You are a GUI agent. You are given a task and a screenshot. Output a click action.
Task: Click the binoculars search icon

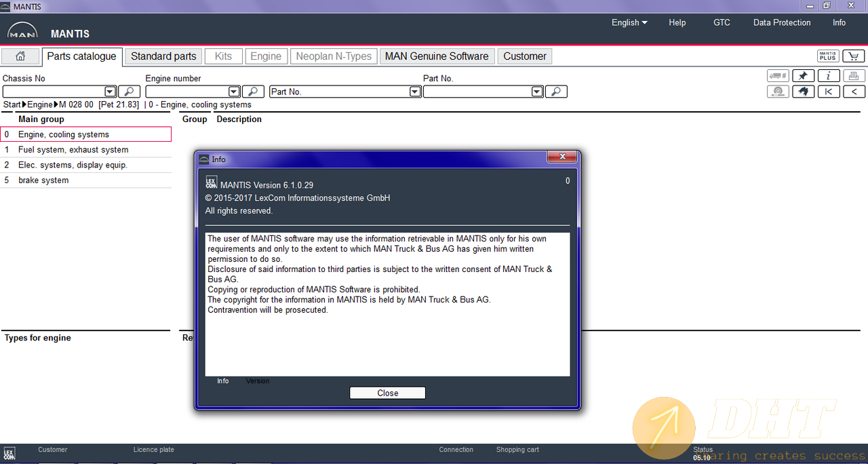click(x=803, y=92)
